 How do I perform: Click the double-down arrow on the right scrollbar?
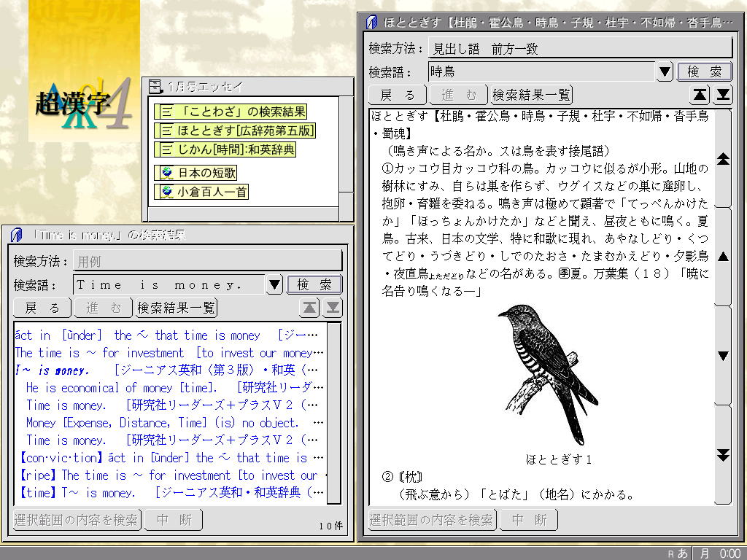tap(723, 455)
